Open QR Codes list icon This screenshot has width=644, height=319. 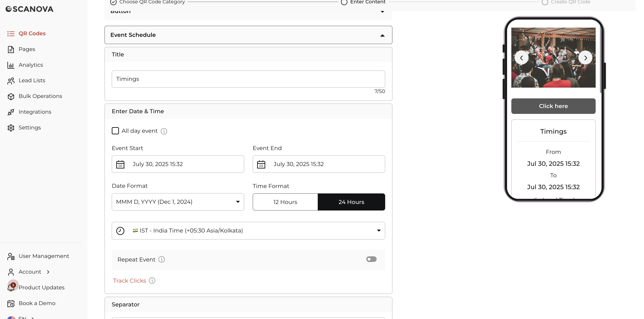click(11, 33)
